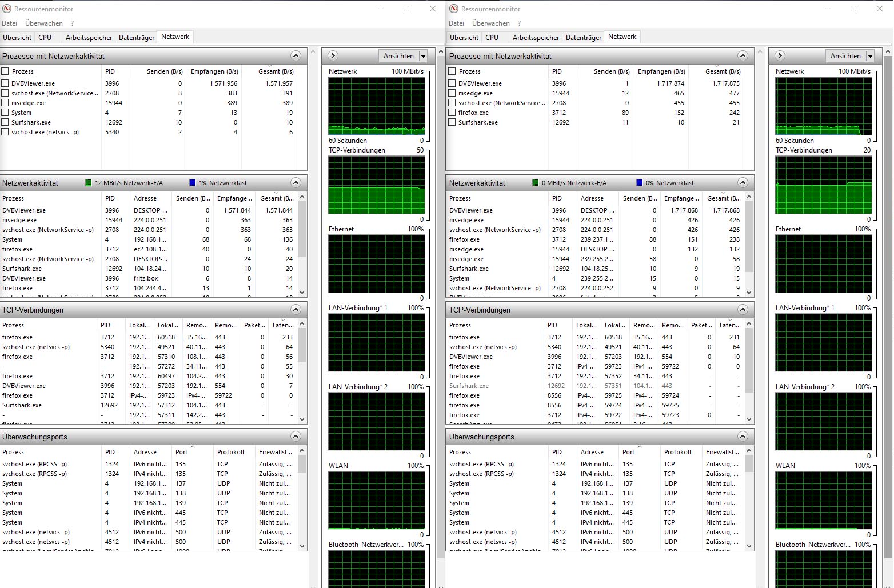This screenshot has height=588, width=894.
Task: Click scroll-down arrow of left Überwachungsports list
Action: click(x=302, y=546)
